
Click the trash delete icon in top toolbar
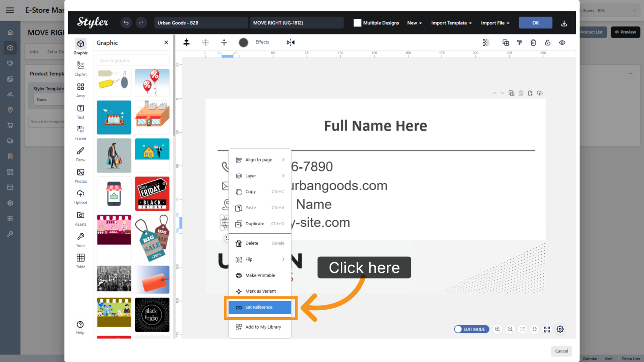533,43
